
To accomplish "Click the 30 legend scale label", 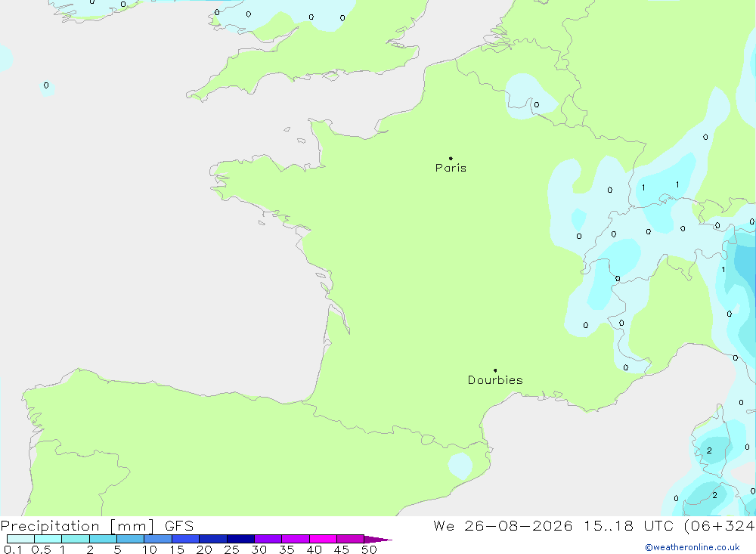I will pyautogui.click(x=259, y=549).
